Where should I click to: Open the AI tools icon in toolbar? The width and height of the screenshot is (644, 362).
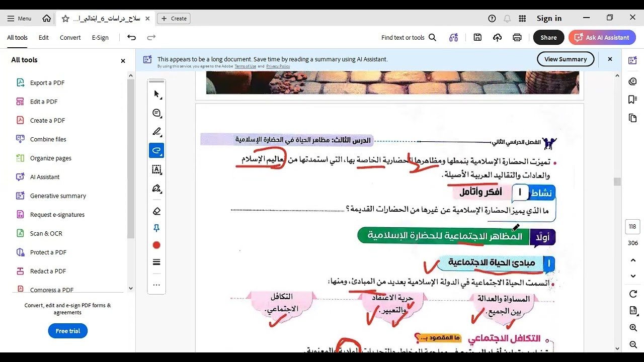point(454,38)
